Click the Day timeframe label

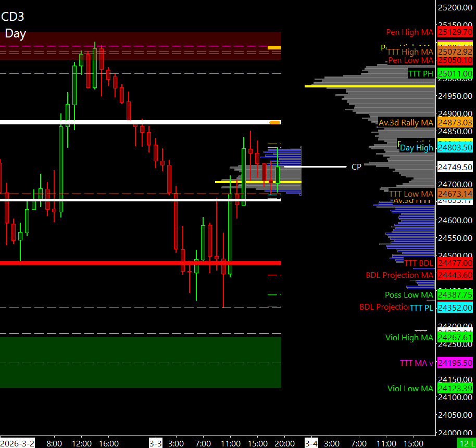(16, 34)
